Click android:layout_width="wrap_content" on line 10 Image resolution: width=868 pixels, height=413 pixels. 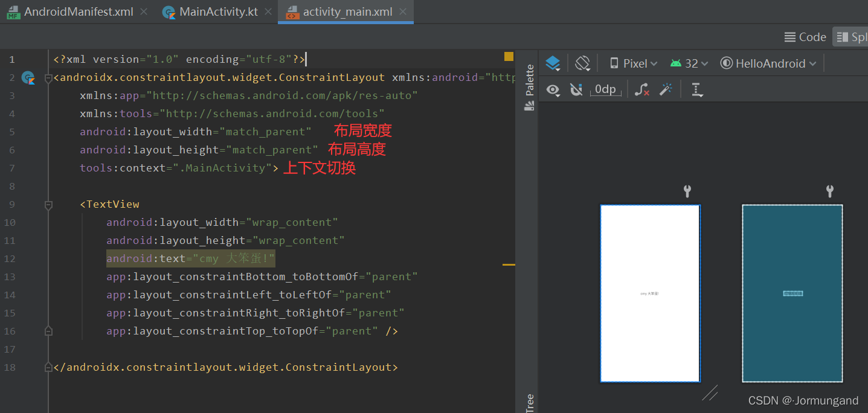[x=222, y=222]
